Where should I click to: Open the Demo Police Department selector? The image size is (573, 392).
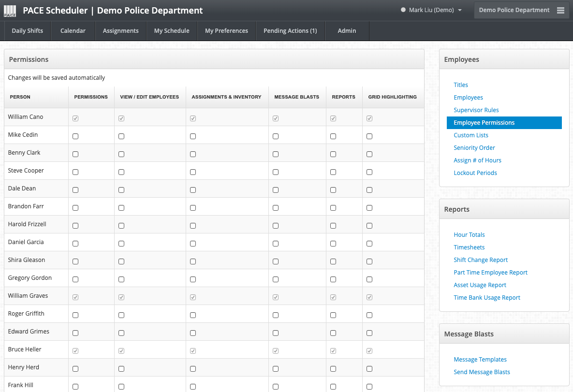point(514,10)
